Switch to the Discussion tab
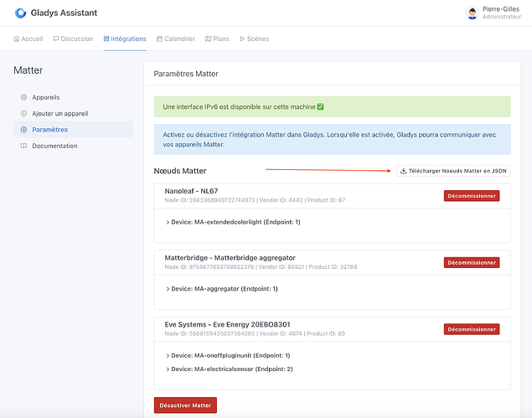The width and height of the screenshot is (532, 418). [x=73, y=39]
